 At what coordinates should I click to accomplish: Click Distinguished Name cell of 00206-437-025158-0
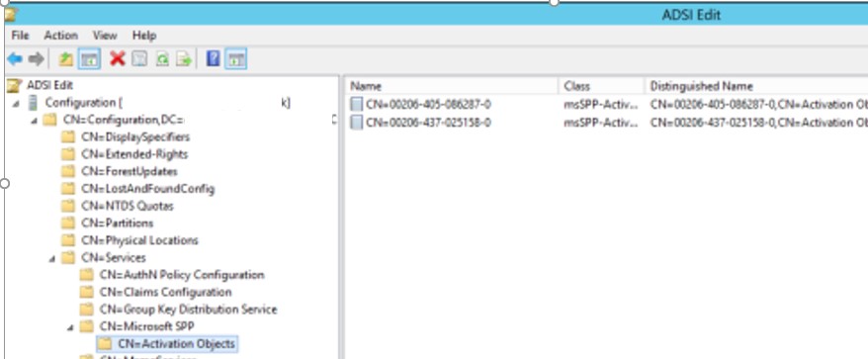[x=759, y=123]
